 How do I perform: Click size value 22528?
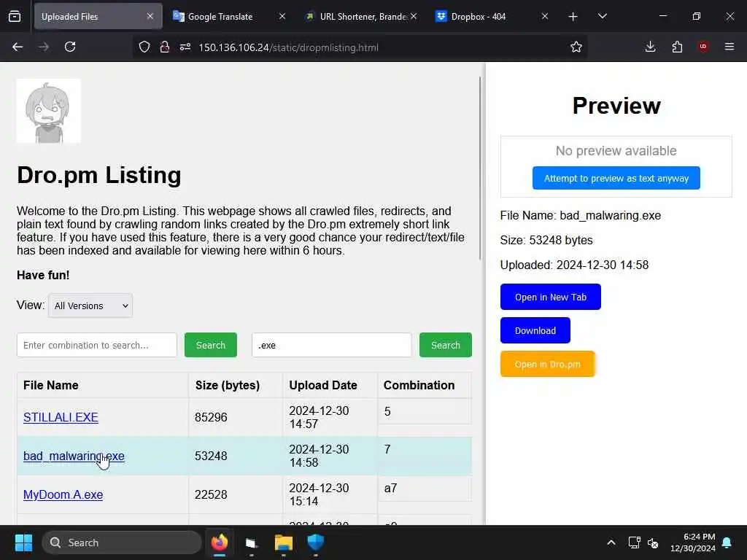tap(211, 494)
